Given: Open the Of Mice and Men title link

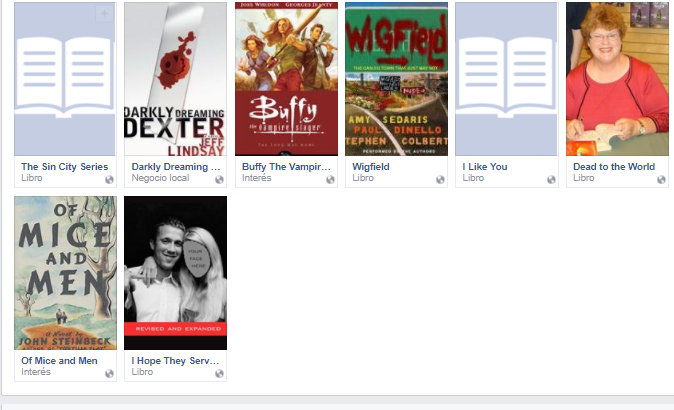Looking at the screenshot, I should pos(59,361).
